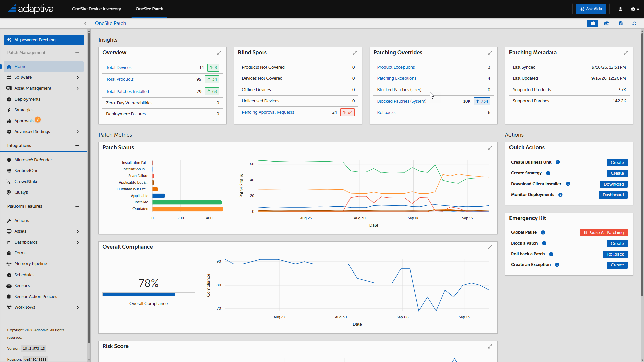Collapse the Integrations section
The image size is (644, 362).
click(x=77, y=146)
